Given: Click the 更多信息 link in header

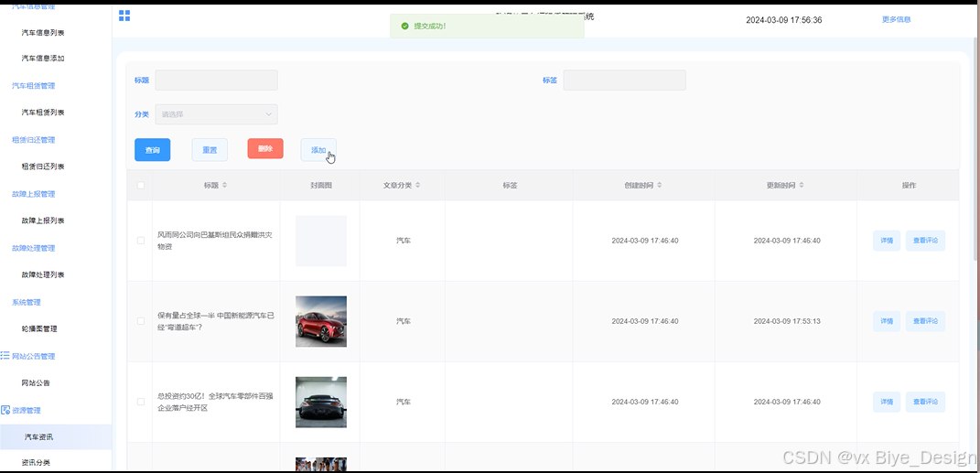Looking at the screenshot, I should [896, 19].
